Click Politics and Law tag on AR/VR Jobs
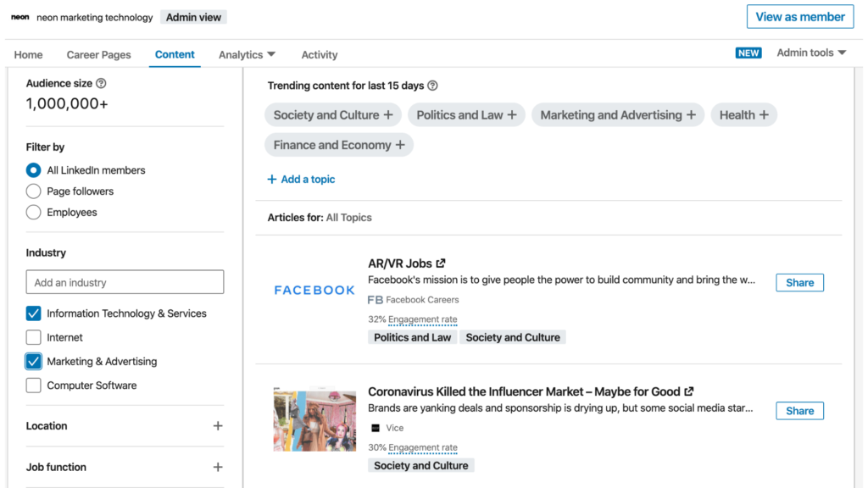The image size is (868, 488). click(413, 337)
